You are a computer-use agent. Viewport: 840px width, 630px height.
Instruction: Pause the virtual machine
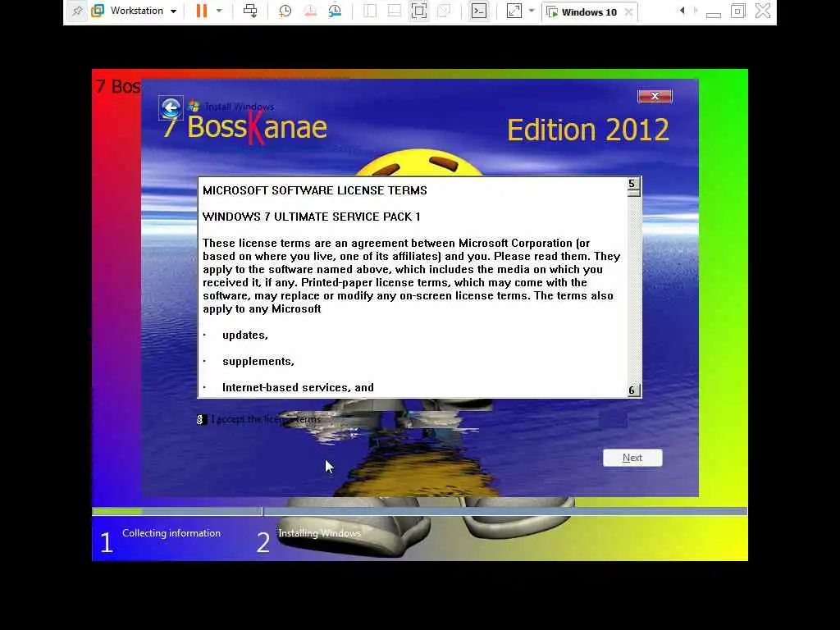[x=202, y=11]
